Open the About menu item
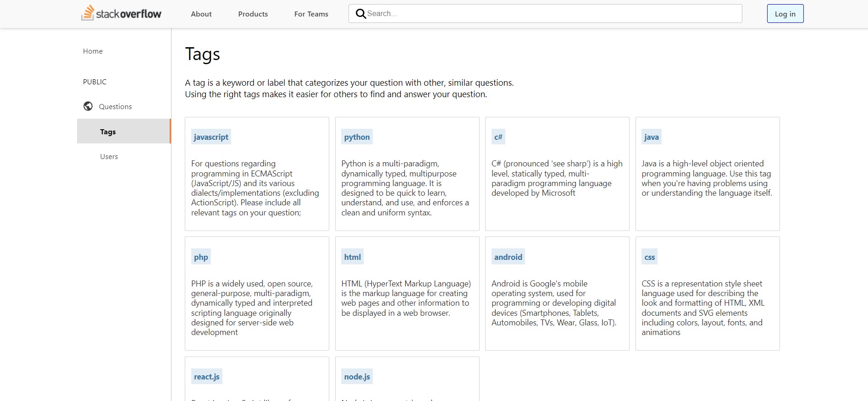This screenshot has height=401, width=868. [201, 14]
